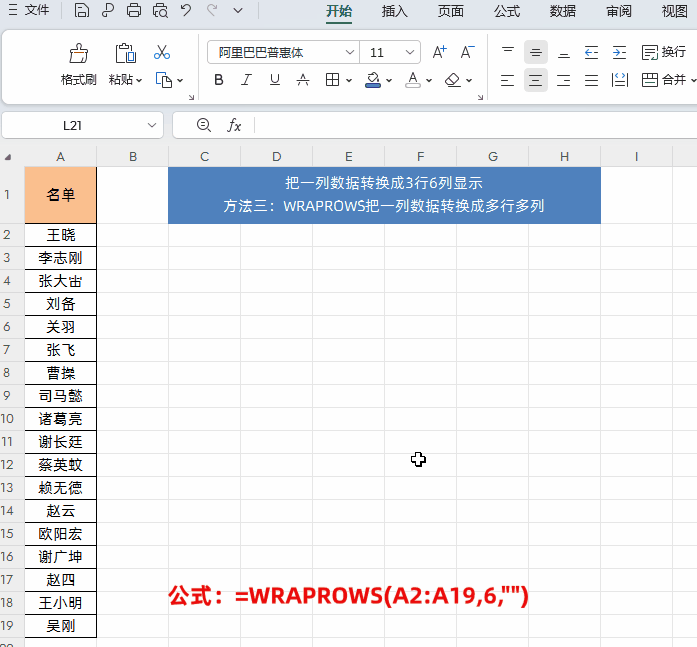Open the 文件 (File) menu

click(x=30, y=11)
